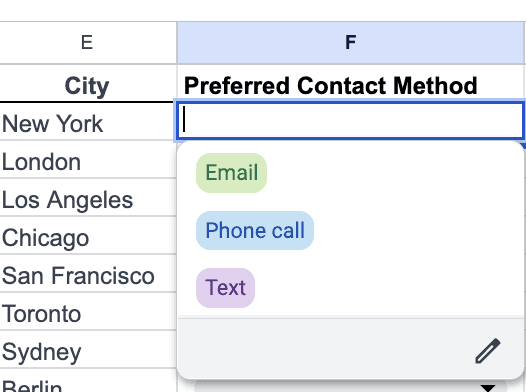Screen dimensions: 526x392
Task: Open the dropdown arrow below the popup
Action: pyautogui.click(x=488, y=387)
